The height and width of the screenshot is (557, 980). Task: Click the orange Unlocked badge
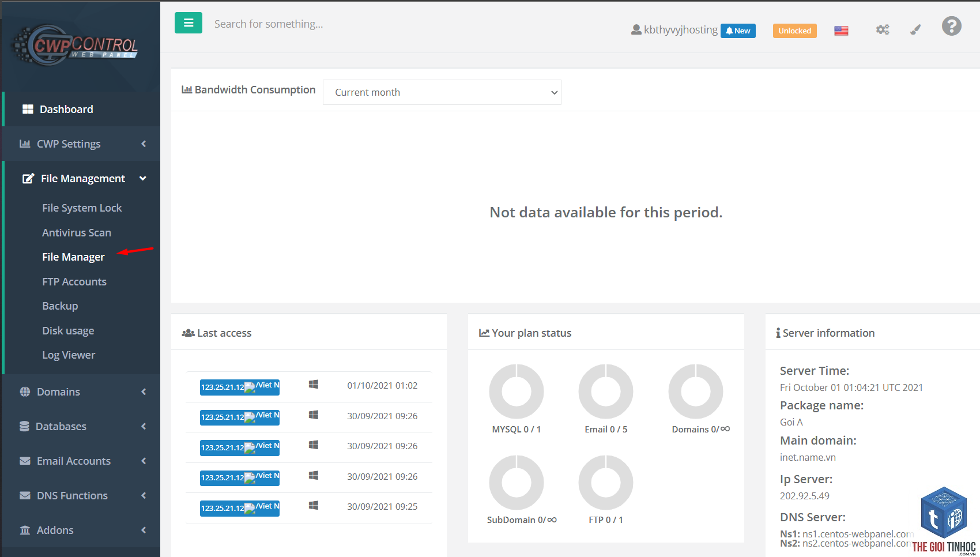pyautogui.click(x=794, y=31)
